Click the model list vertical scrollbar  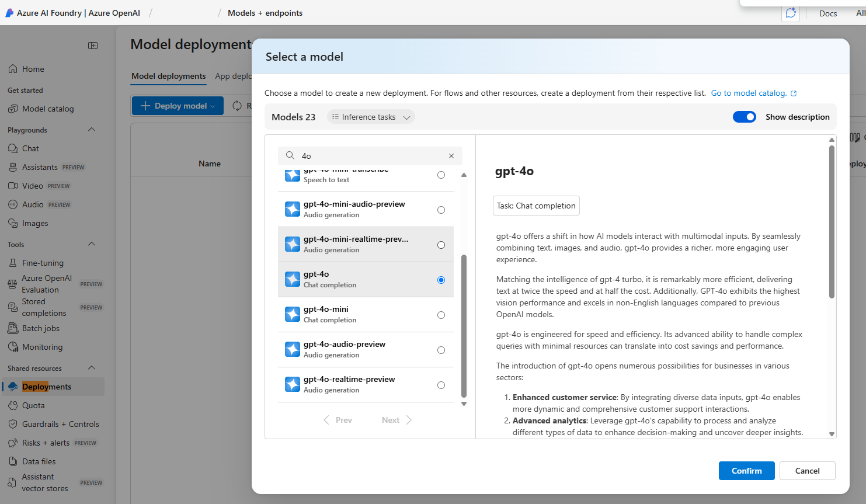pyautogui.click(x=464, y=325)
